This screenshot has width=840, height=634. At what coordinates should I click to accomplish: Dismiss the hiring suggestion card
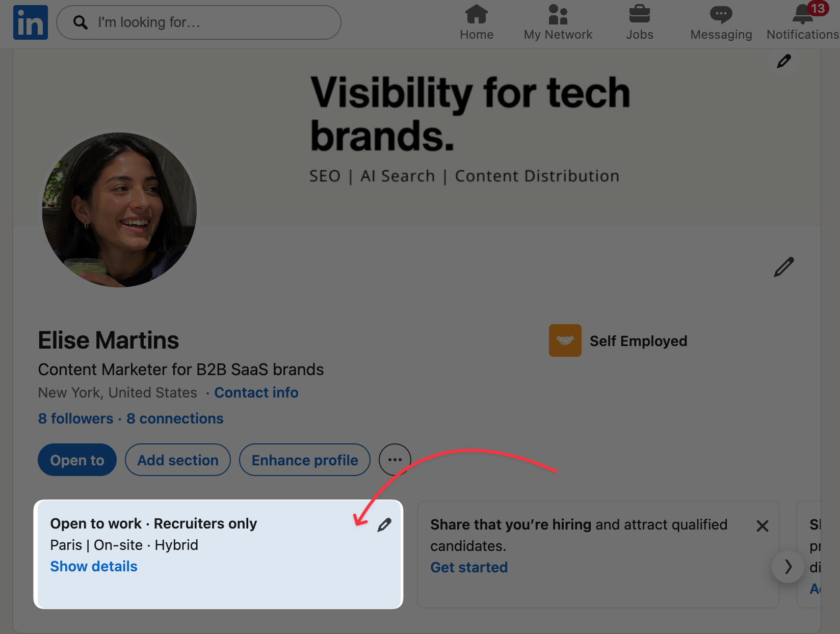(x=763, y=526)
